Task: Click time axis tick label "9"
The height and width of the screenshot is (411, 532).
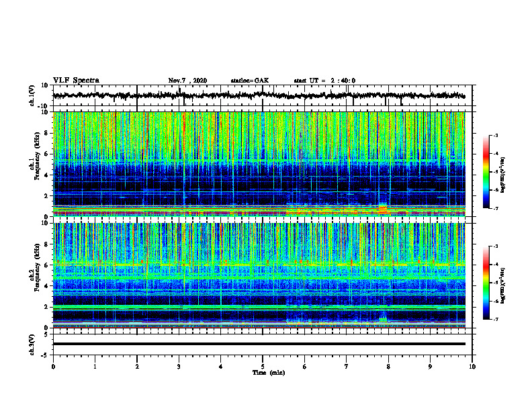Action: tap(430, 367)
